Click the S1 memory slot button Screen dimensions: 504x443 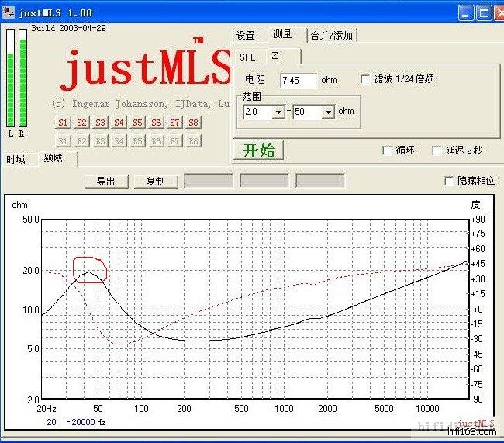pyautogui.click(x=63, y=123)
